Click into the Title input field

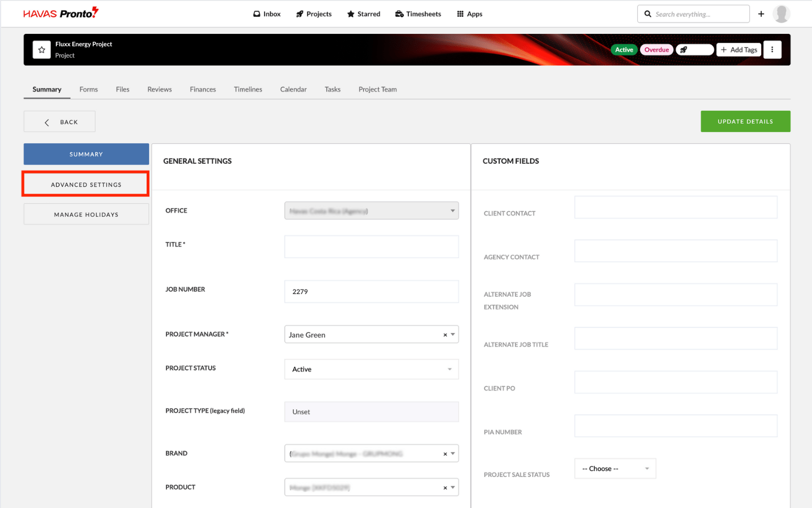pos(372,247)
